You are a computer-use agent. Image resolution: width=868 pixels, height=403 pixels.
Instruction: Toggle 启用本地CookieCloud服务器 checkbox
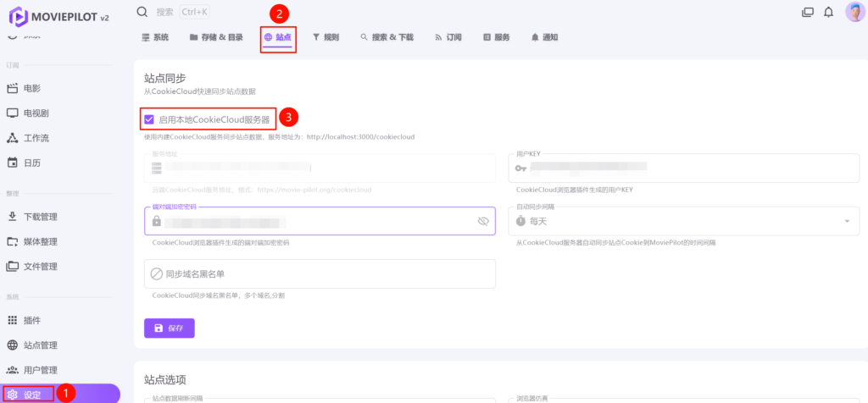tap(149, 119)
